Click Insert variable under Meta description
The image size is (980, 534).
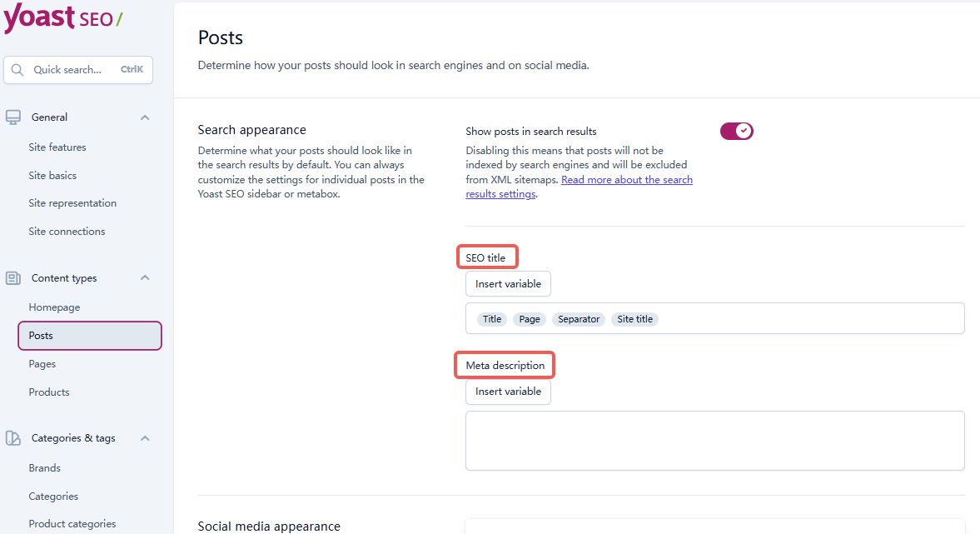point(508,391)
